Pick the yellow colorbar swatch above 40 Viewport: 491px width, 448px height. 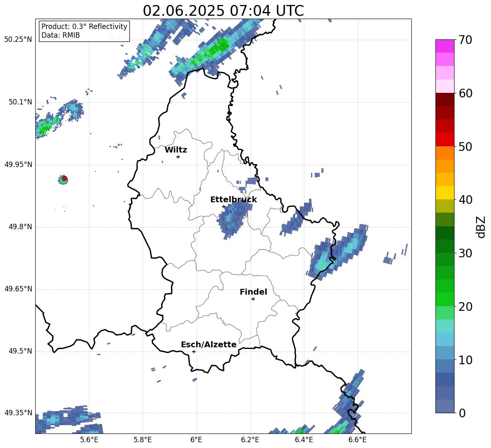445,193
